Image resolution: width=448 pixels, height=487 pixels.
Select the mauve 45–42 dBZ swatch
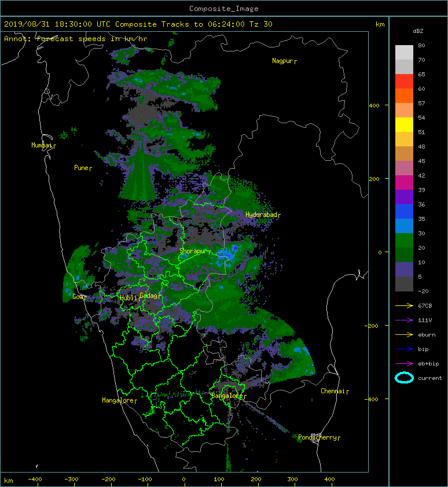click(404, 168)
